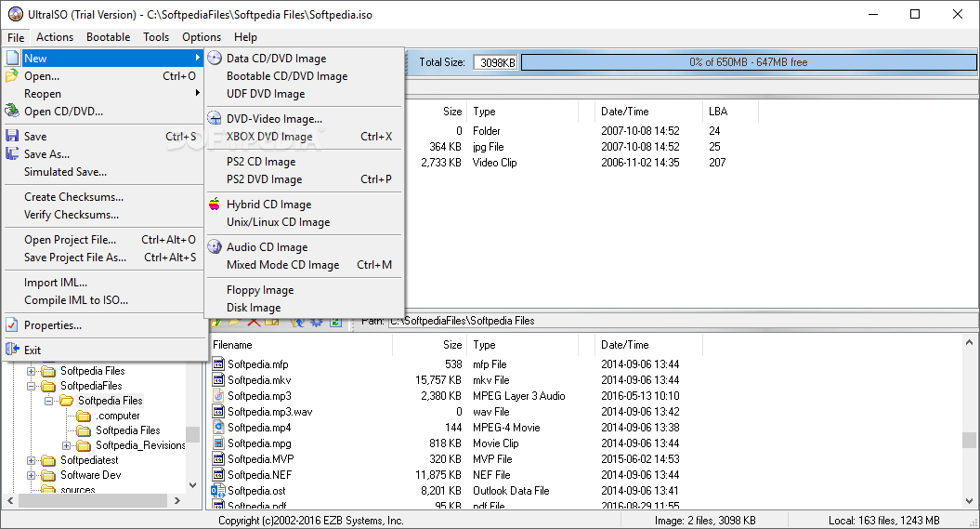Choose Verify Checksums...
Image resolution: width=980 pixels, height=529 pixels.
tap(104, 215)
